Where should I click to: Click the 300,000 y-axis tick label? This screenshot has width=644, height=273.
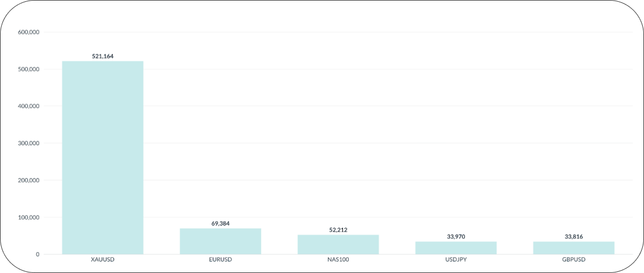28,143
